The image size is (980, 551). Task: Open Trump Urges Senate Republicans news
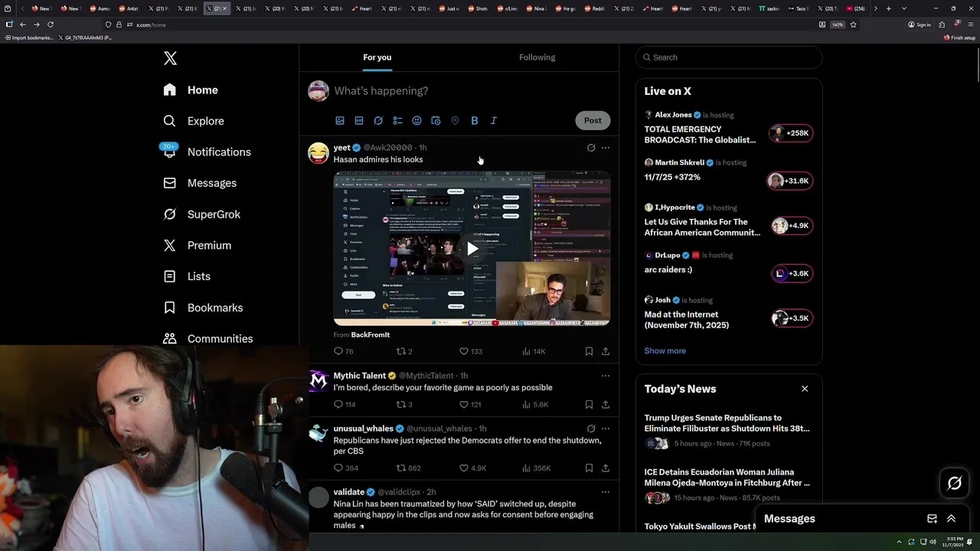(727, 423)
